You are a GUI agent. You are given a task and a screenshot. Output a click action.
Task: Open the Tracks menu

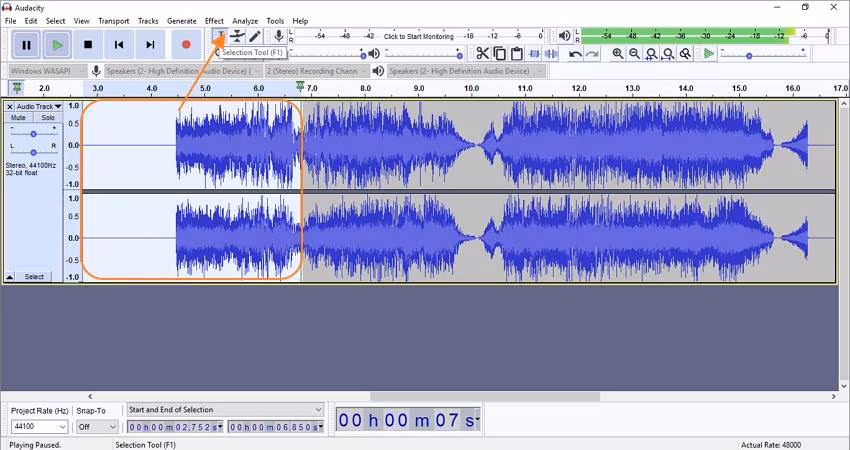[148, 21]
